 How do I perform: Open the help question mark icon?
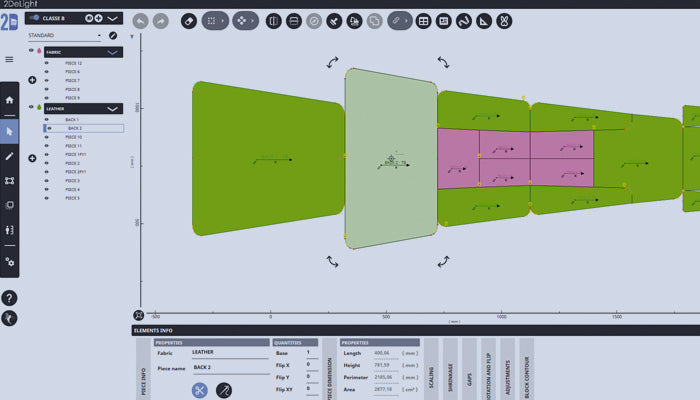[x=10, y=298]
